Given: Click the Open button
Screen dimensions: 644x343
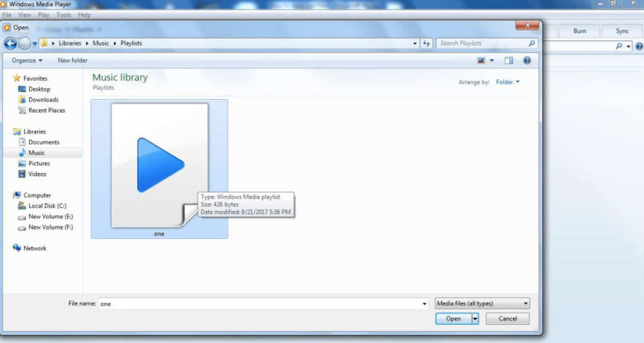Looking at the screenshot, I should pos(453,319).
